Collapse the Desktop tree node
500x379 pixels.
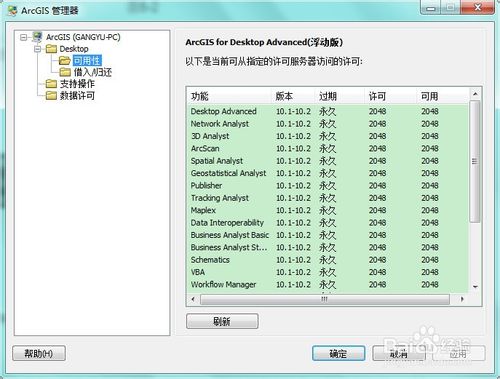(37, 49)
